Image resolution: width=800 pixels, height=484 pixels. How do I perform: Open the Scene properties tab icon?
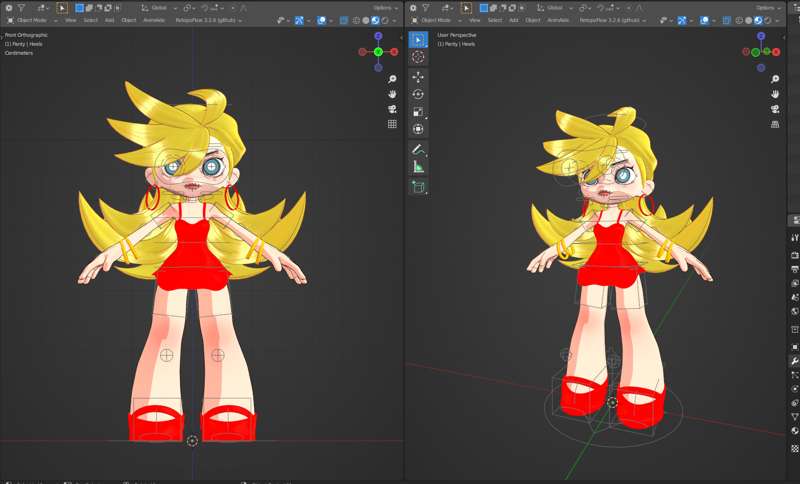click(x=794, y=297)
